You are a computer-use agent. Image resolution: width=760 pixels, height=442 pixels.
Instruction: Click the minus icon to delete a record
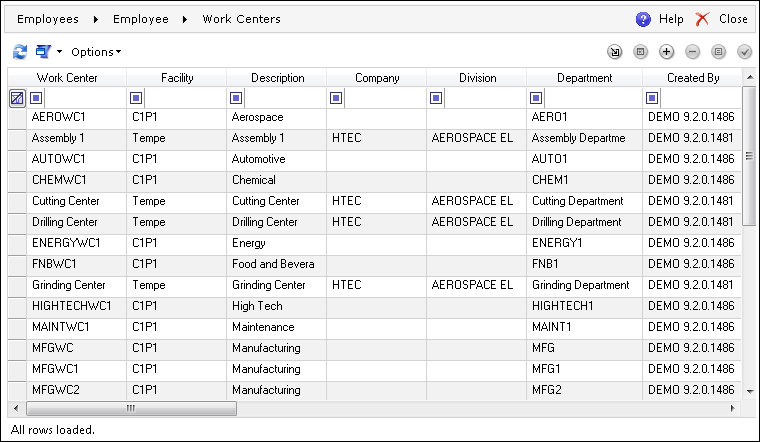[x=693, y=52]
